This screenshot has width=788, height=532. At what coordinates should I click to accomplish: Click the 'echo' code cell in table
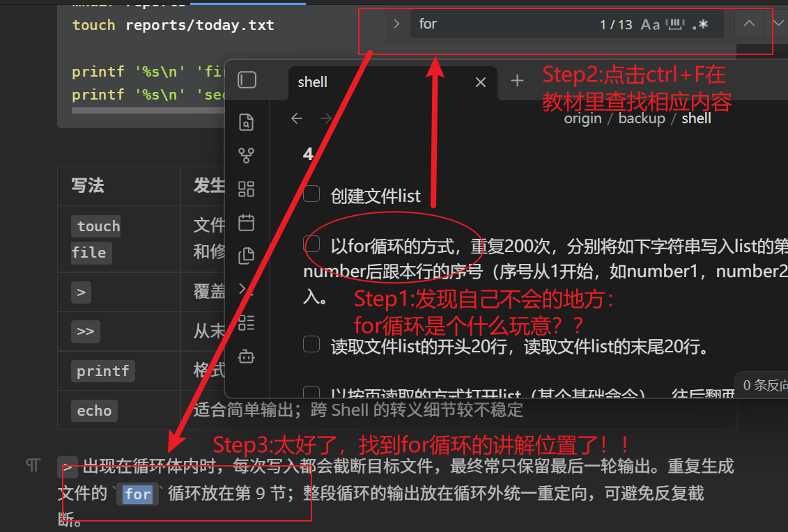tap(95, 411)
